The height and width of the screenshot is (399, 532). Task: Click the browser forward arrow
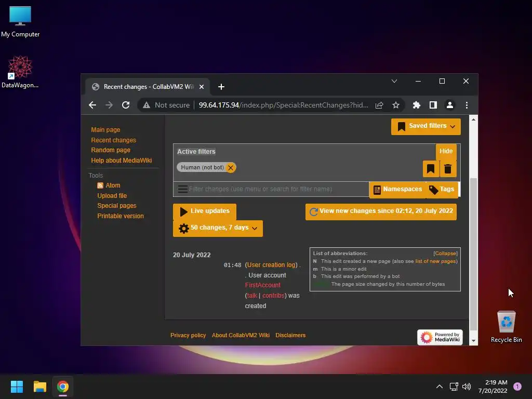(109, 105)
